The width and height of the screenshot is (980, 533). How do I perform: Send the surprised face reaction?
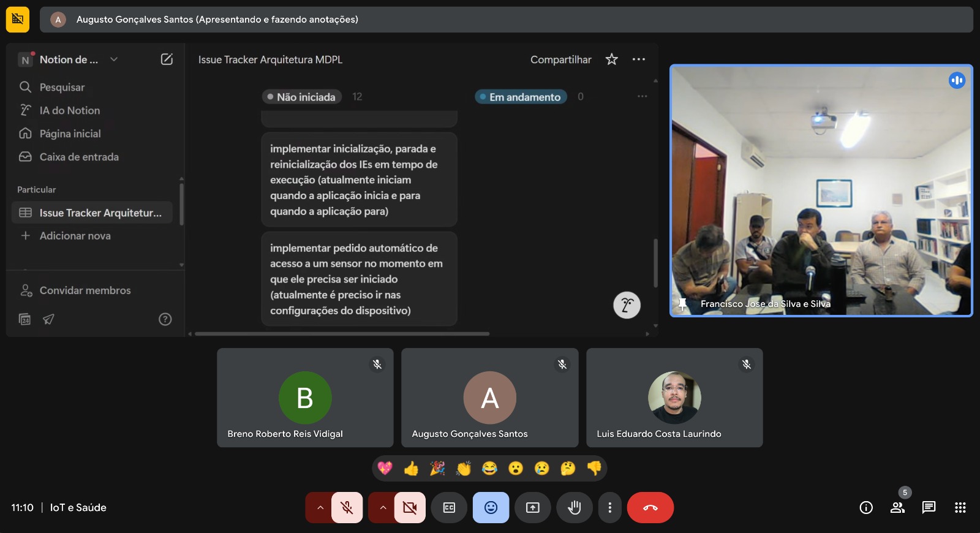[x=516, y=469]
